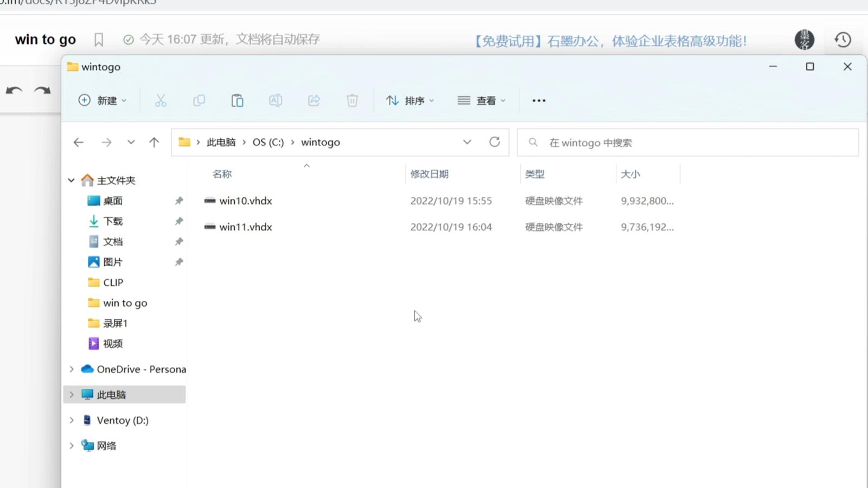Refresh the wintogo folder view
The image size is (868, 488).
(494, 142)
